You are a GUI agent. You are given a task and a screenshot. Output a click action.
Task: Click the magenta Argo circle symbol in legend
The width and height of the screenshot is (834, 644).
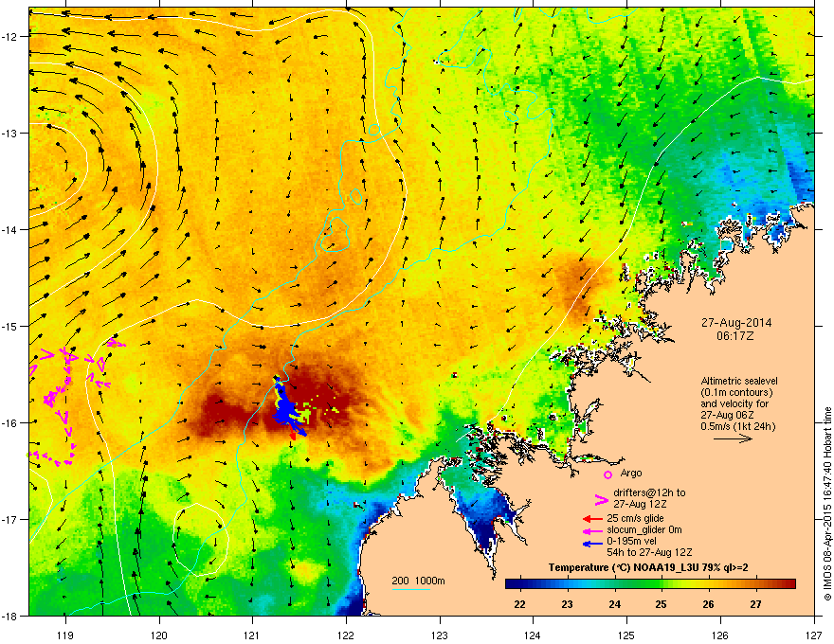pos(607,474)
